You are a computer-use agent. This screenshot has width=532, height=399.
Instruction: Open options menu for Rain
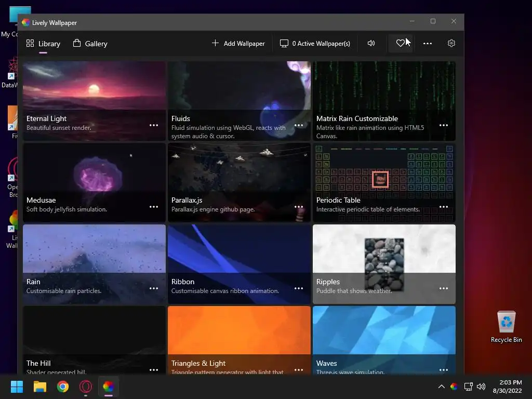pos(154,288)
